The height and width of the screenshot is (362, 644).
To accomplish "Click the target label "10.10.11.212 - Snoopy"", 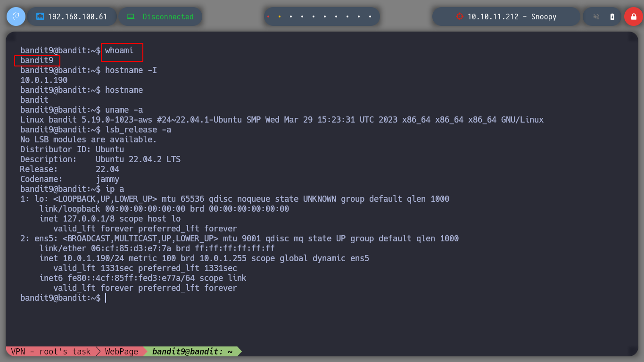I will tap(512, 16).
